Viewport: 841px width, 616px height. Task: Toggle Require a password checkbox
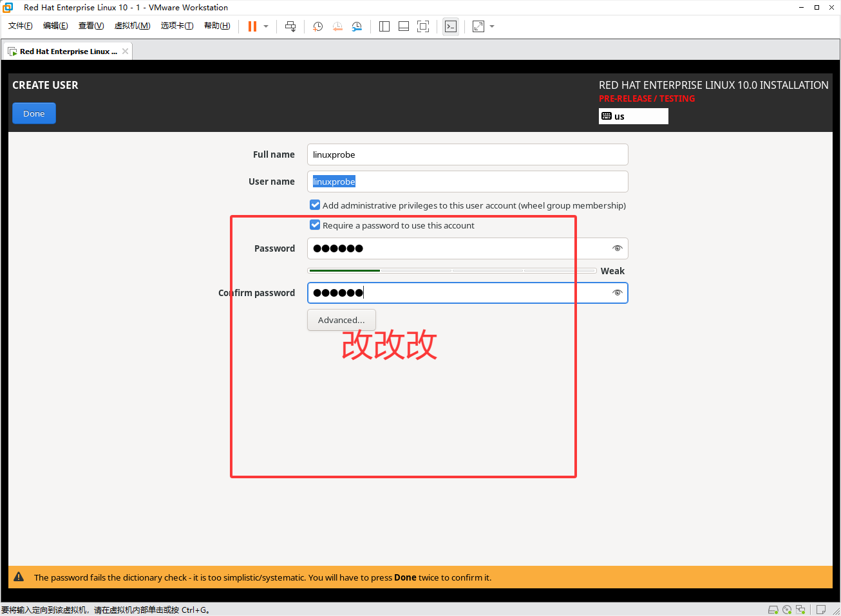coord(315,225)
